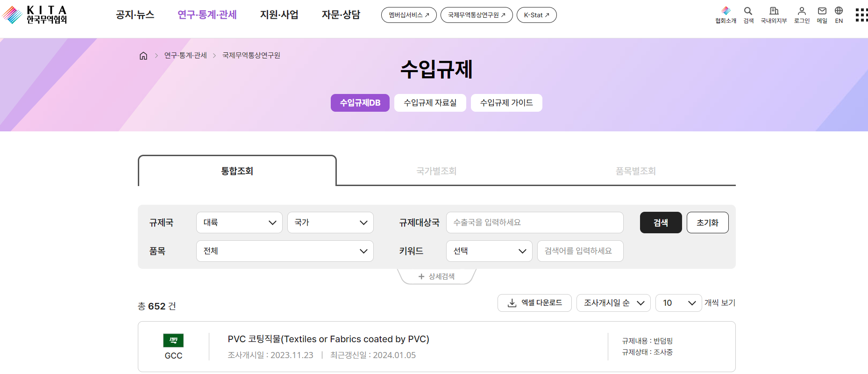Switch to the 국가별조회 tab
Screen dimensions: 868x374
[436, 171]
